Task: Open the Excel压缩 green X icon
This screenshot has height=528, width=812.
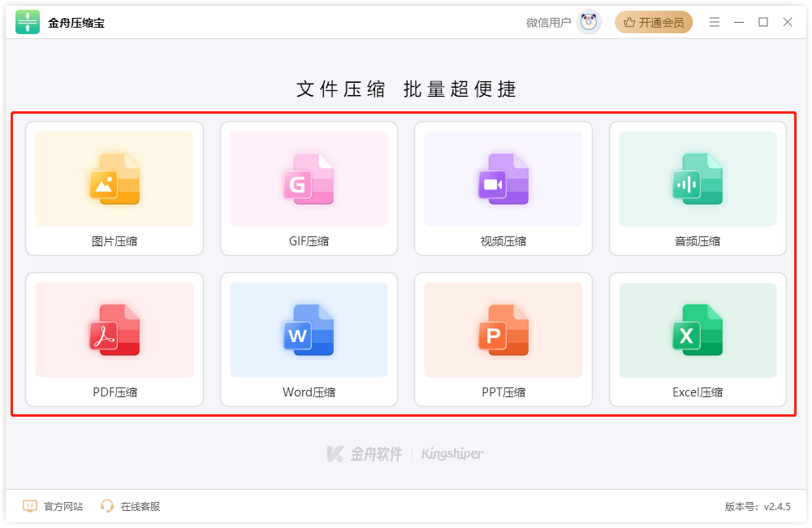Action: coord(698,330)
